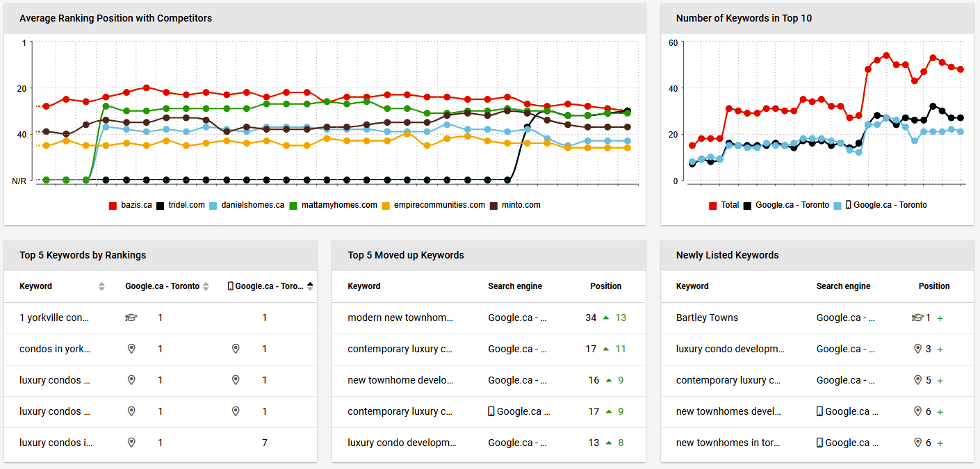Image resolution: width=980 pixels, height=469 pixels.
Task: Click the green plus icon next to Bartley Towns
Action: click(939, 318)
